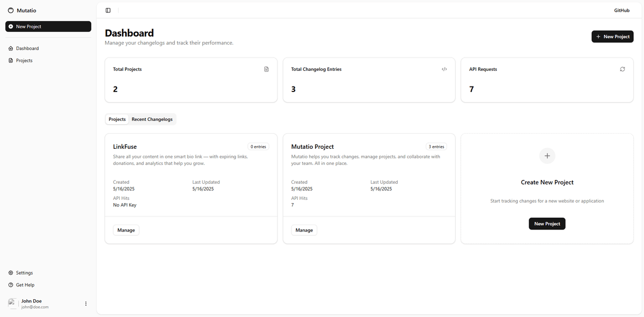The height and width of the screenshot is (317, 644).
Task: Open Get Help in the sidebar
Action: click(x=25, y=285)
